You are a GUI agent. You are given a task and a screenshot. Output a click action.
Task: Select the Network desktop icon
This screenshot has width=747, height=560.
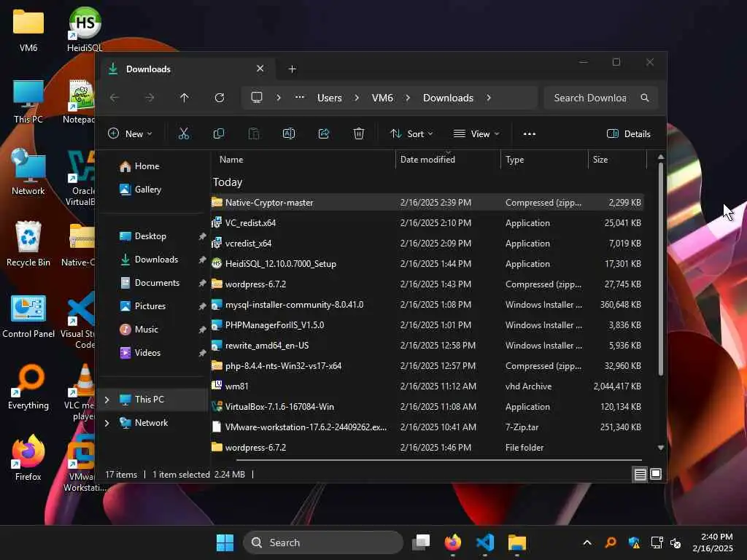(x=28, y=172)
